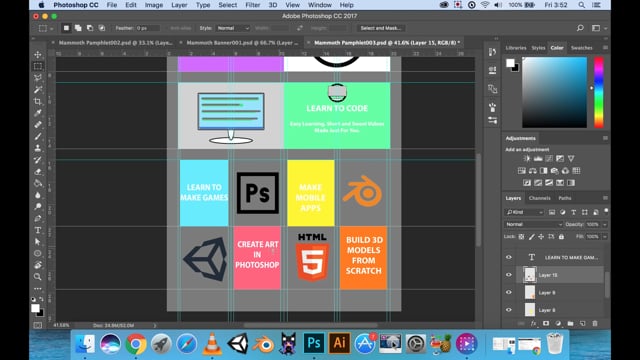Add a Curves adjustment
640x360 pixels.
pos(549,158)
